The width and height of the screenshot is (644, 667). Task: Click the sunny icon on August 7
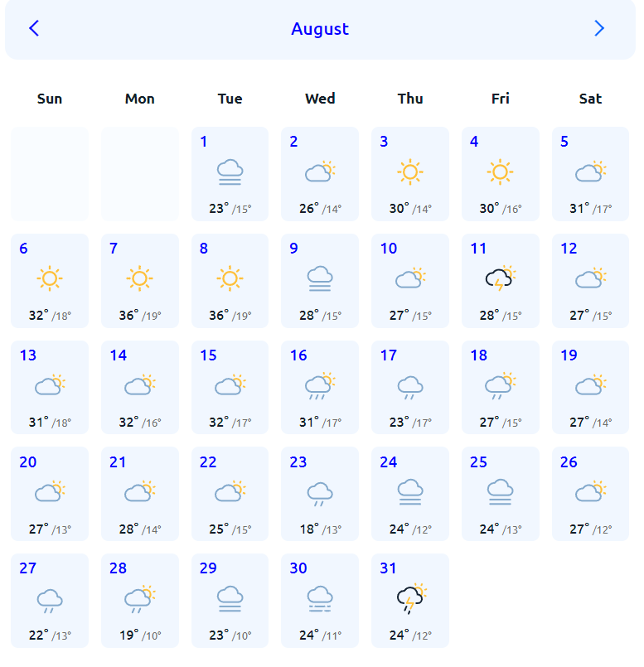139,279
